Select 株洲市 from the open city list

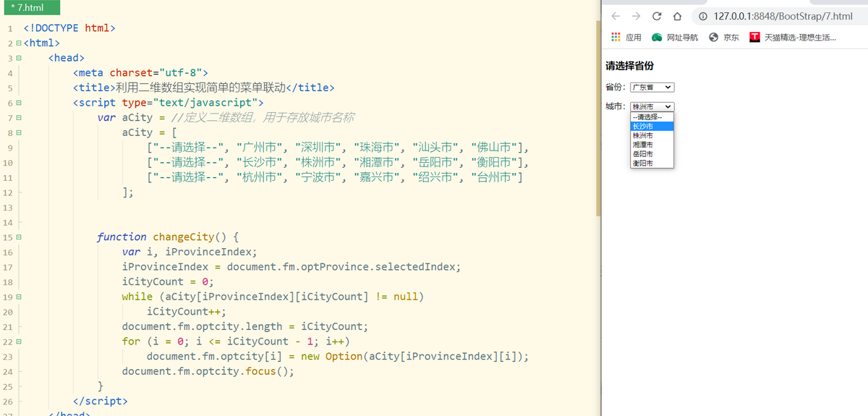[x=652, y=135]
